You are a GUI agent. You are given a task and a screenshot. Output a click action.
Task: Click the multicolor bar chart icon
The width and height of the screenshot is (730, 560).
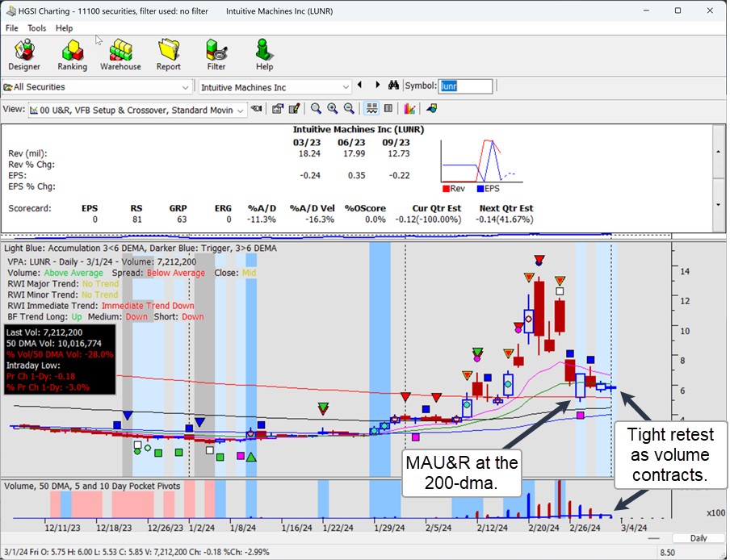click(409, 109)
